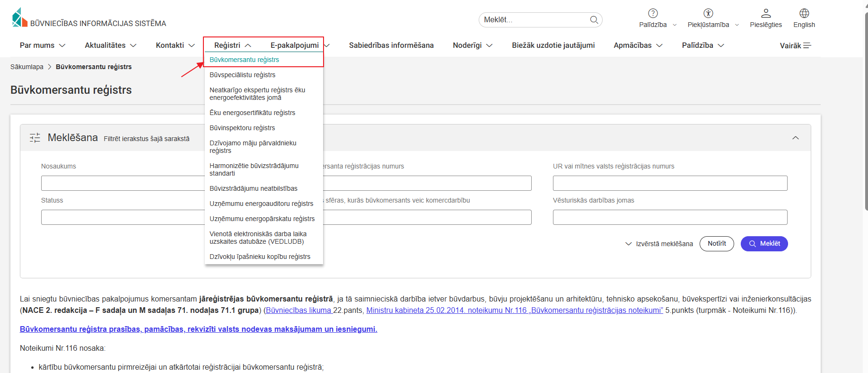Screen dimensions: 868x373
Task: Expand the E-pakalpojumi menu
Action: point(300,45)
